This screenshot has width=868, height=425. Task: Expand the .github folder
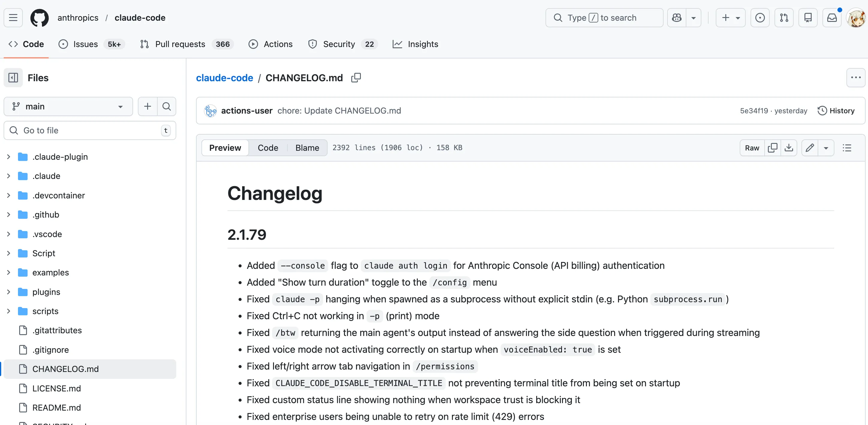(9, 215)
